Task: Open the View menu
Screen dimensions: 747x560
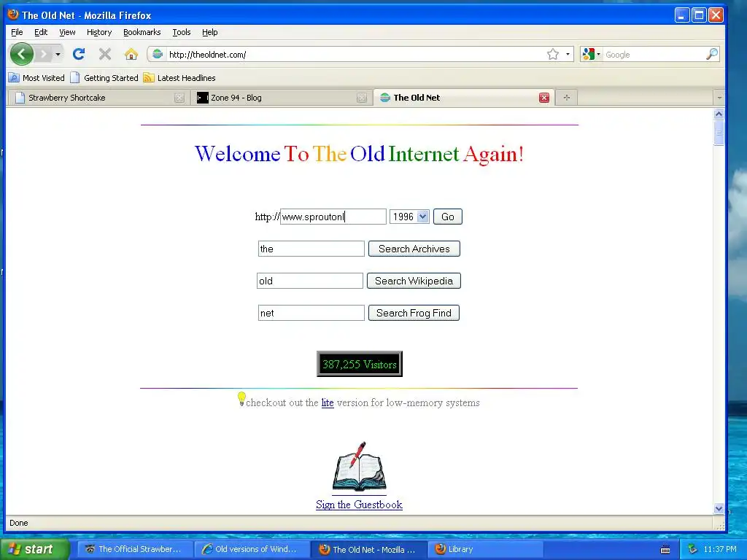Action: [x=67, y=32]
